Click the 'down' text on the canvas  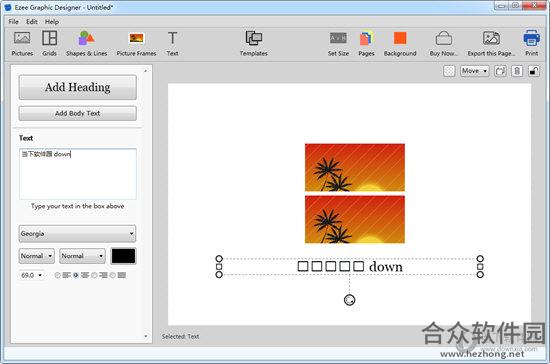pos(385,267)
